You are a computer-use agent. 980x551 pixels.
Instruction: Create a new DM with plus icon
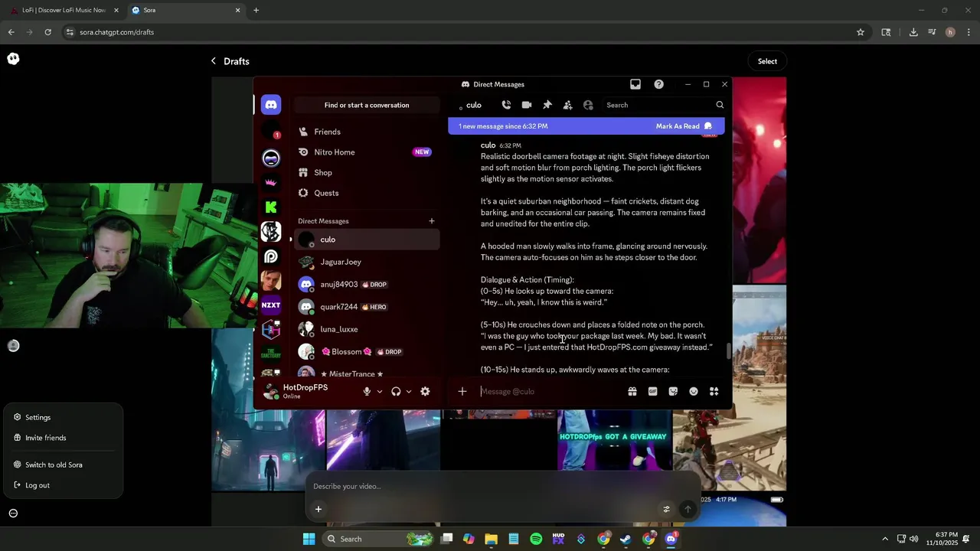[x=432, y=221]
